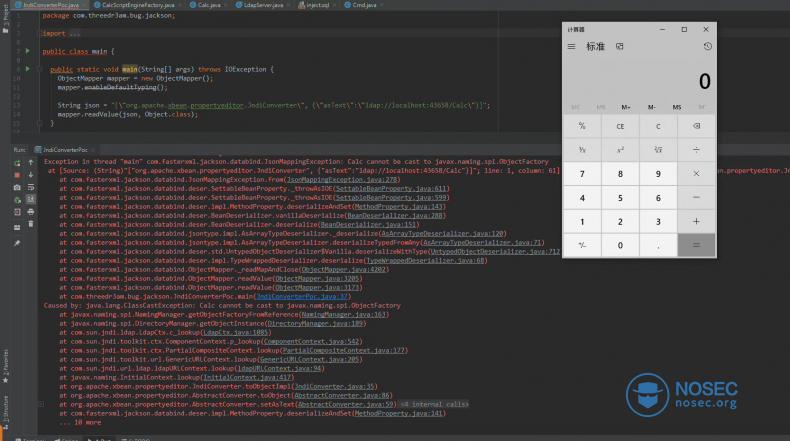Click calculator keep-on-top icon
Viewport: 790px width, 441px height.
coord(620,46)
